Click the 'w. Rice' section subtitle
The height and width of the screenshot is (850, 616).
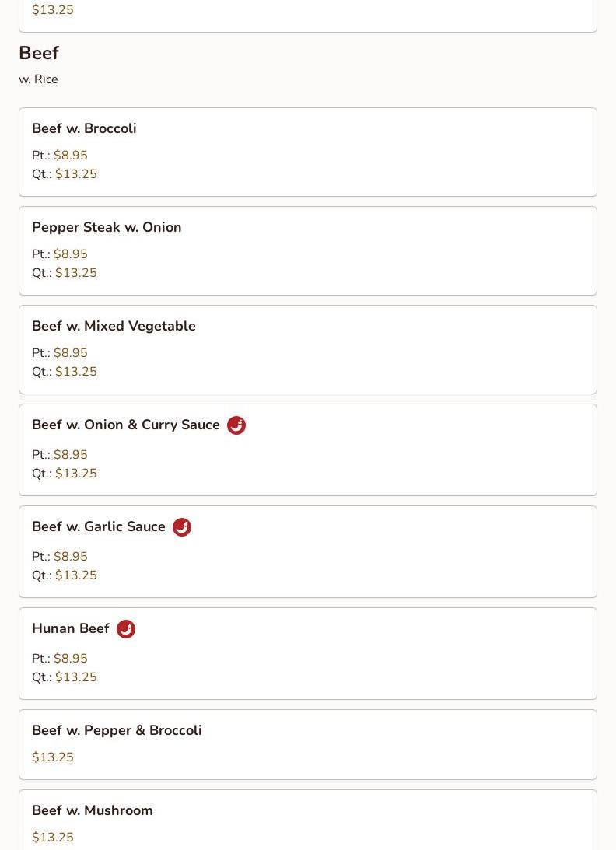coord(38,79)
